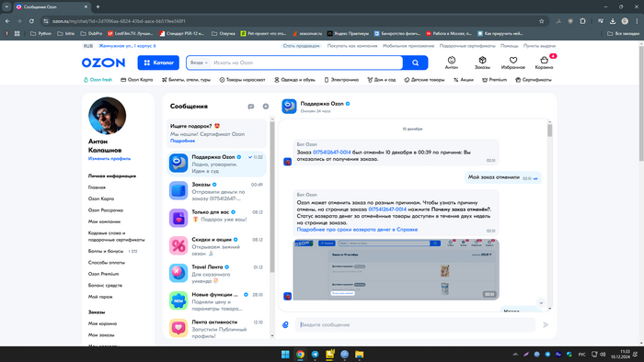Click the attachment paperclip icon

(x=285, y=324)
